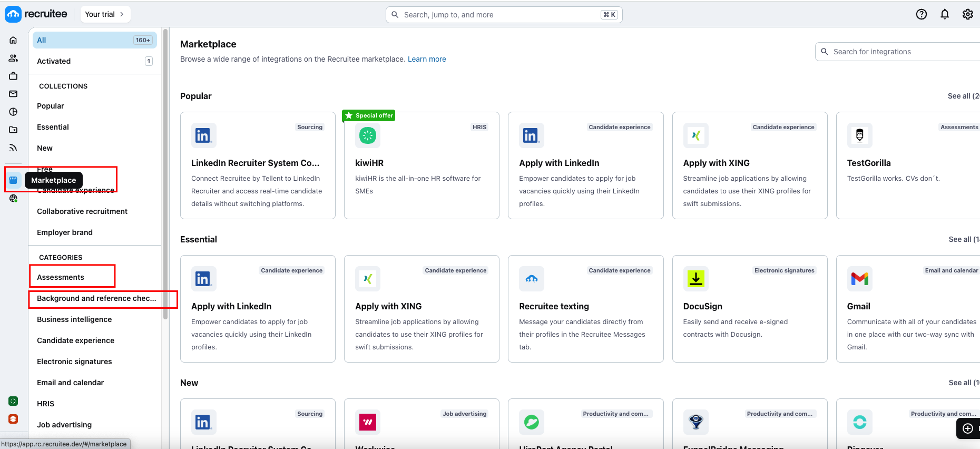Choose Email and calendar category in sidebar

coord(70,383)
